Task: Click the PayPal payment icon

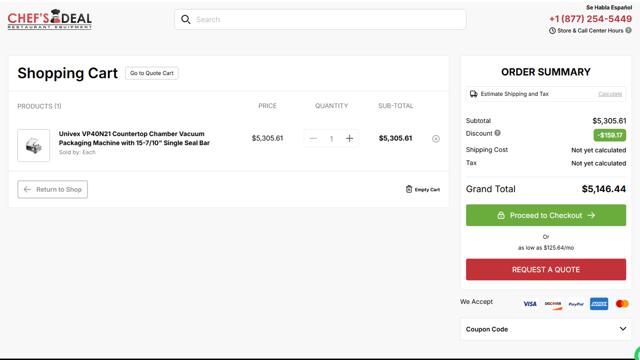Action: click(x=576, y=304)
